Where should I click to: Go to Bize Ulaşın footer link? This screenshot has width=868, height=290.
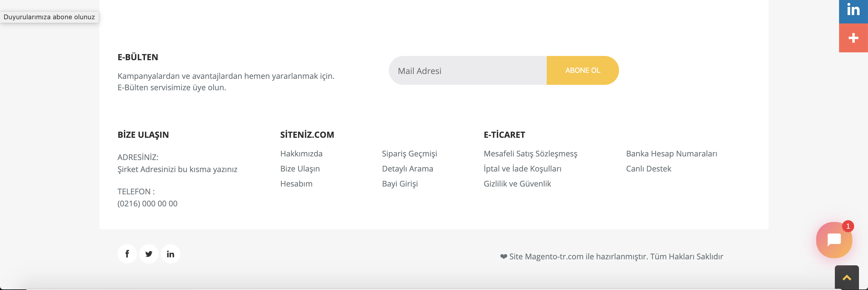[300, 169]
